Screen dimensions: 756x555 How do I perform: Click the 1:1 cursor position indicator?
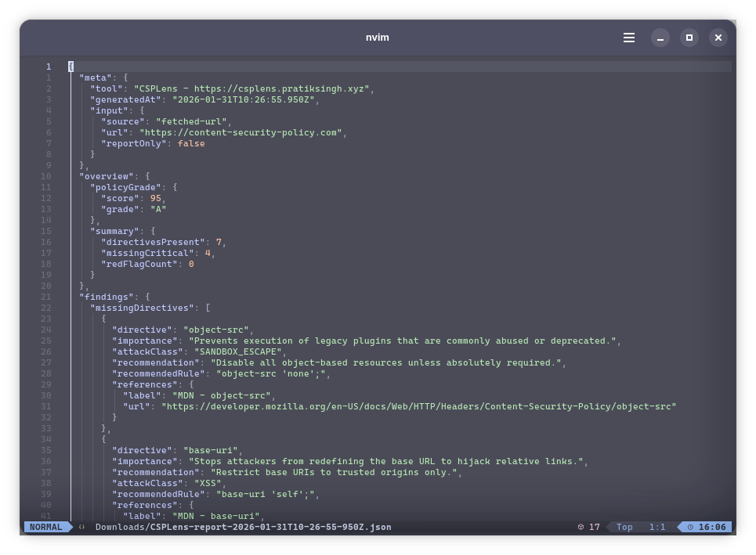pos(657,527)
